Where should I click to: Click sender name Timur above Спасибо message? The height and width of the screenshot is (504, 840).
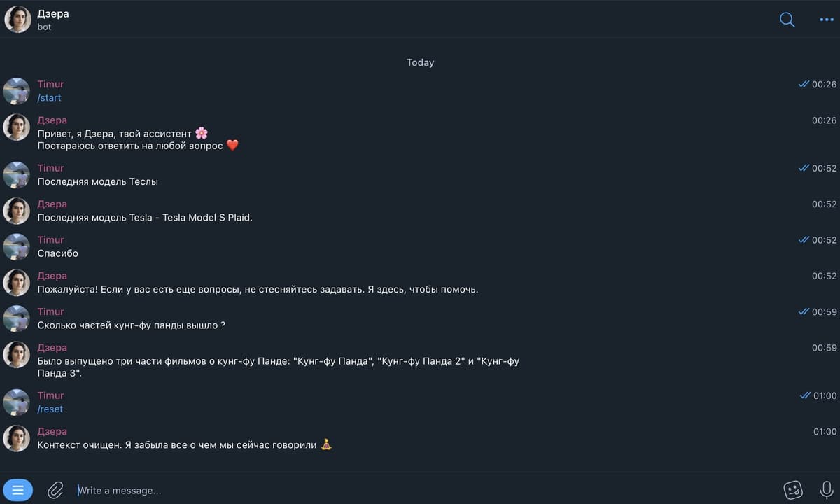coord(50,239)
